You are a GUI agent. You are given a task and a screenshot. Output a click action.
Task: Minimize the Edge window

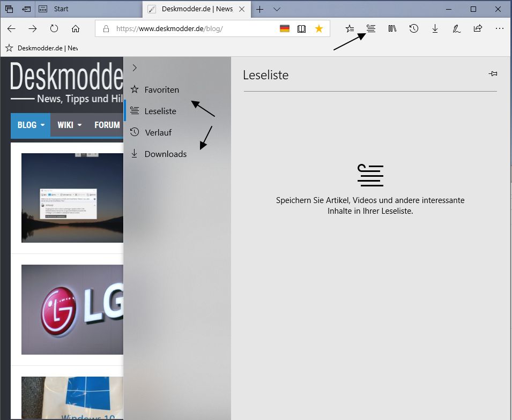(449, 9)
